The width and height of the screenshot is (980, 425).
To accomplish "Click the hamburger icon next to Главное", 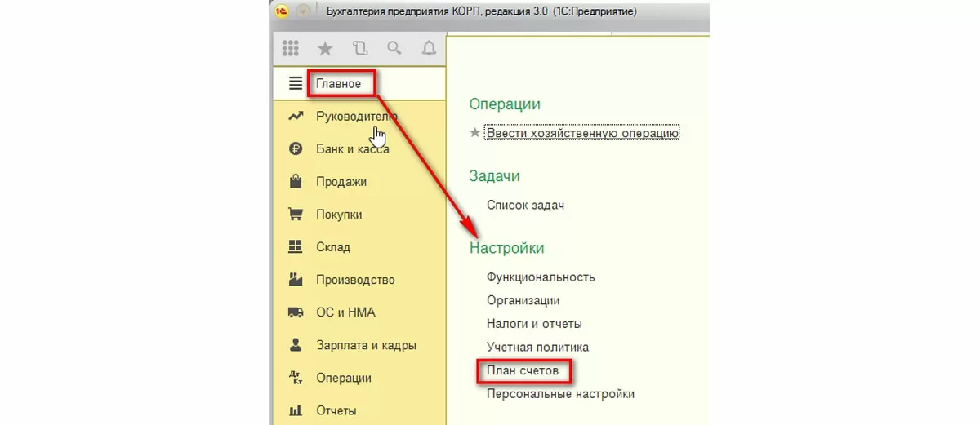I will (x=296, y=83).
